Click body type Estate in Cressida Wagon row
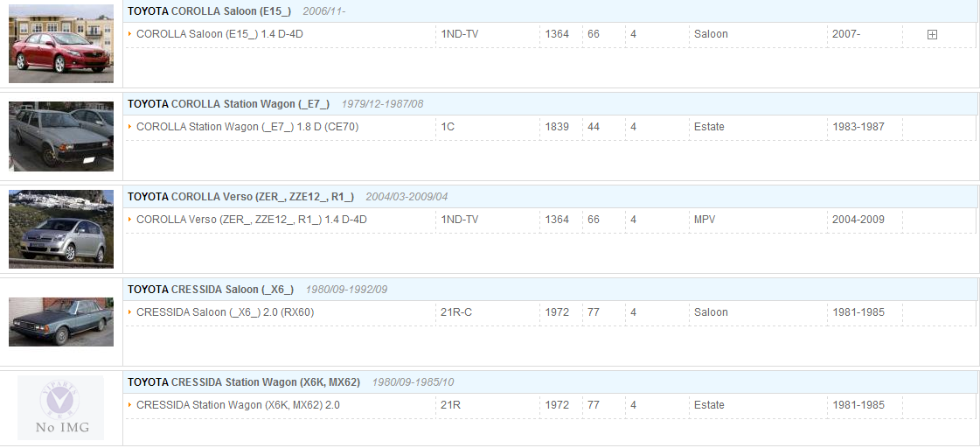Screen dimensions: 980x448 point(709,404)
